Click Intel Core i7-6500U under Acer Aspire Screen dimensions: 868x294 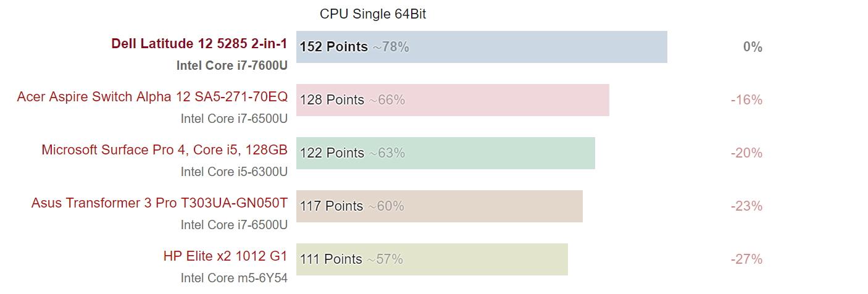(234, 119)
